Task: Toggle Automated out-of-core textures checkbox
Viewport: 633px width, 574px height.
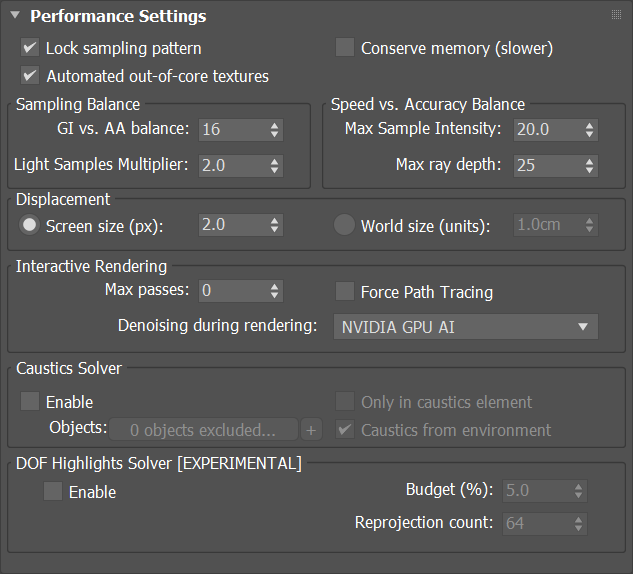Action: tap(30, 75)
